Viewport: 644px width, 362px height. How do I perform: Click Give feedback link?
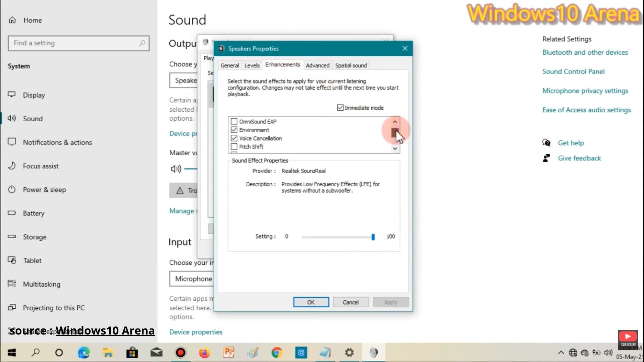pos(579,158)
